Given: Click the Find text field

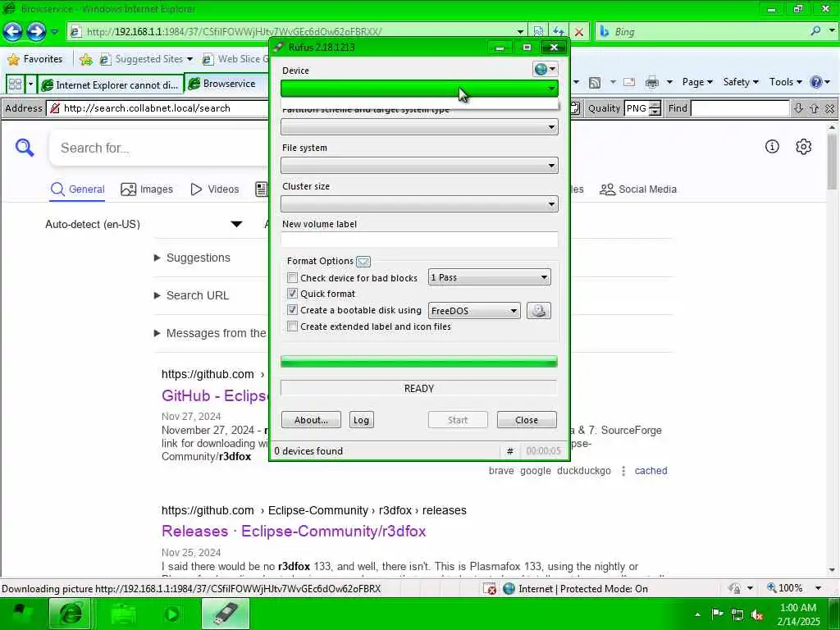Looking at the screenshot, I should coord(740,108).
